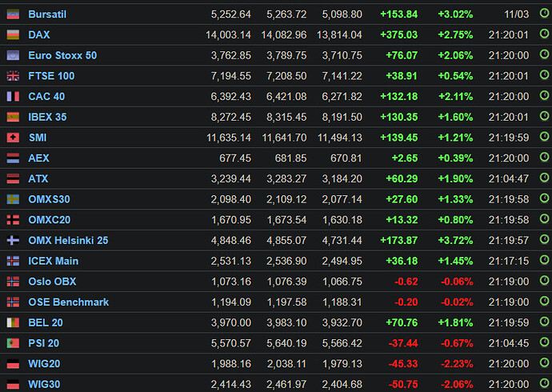Click the clock icon in DAX row
Viewport: 552px width, 392px height.
coord(544,34)
